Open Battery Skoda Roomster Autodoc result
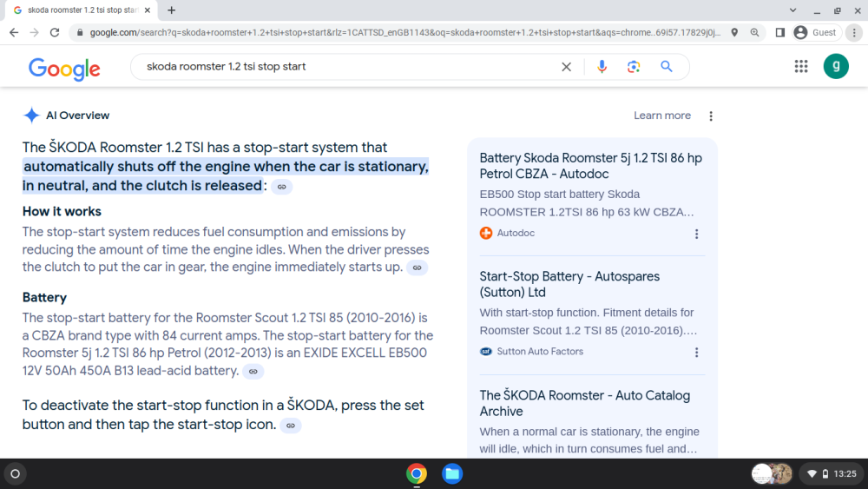The width and height of the screenshot is (868, 489). point(590,166)
